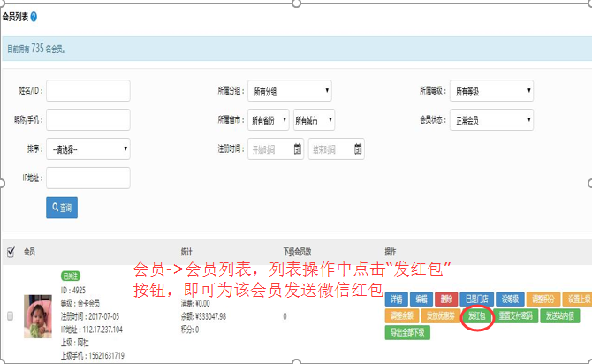Expand the 所属分组 dropdown
592x364 pixels.
coord(290,90)
